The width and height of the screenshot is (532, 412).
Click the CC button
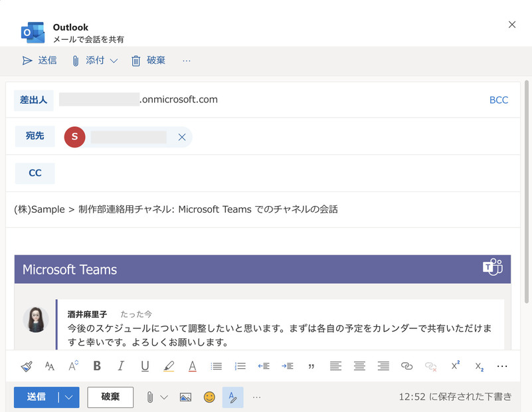[35, 173]
